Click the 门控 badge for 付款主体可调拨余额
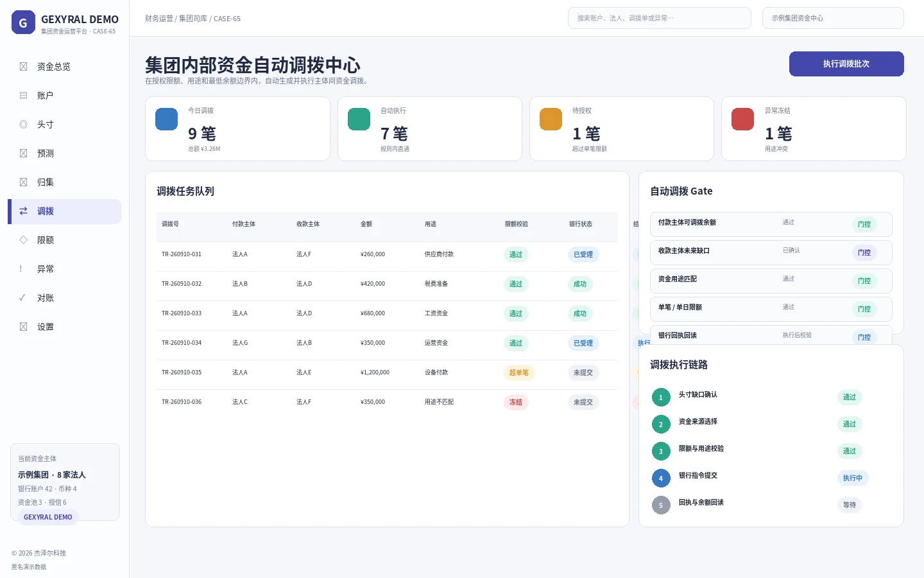This screenshot has height=578, width=924. [864, 224]
